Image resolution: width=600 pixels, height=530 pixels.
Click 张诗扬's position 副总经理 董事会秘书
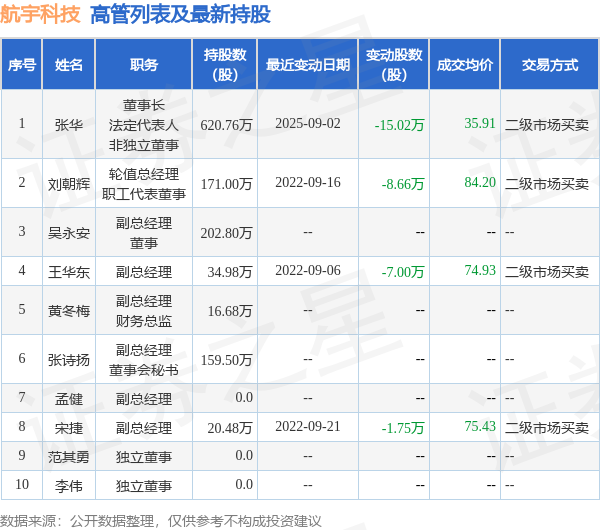pos(143,360)
